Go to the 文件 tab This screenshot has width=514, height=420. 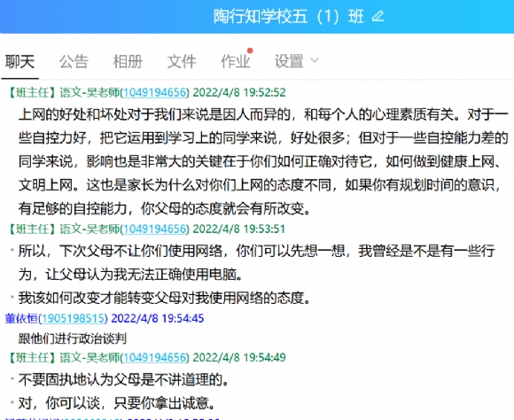pyautogui.click(x=182, y=61)
